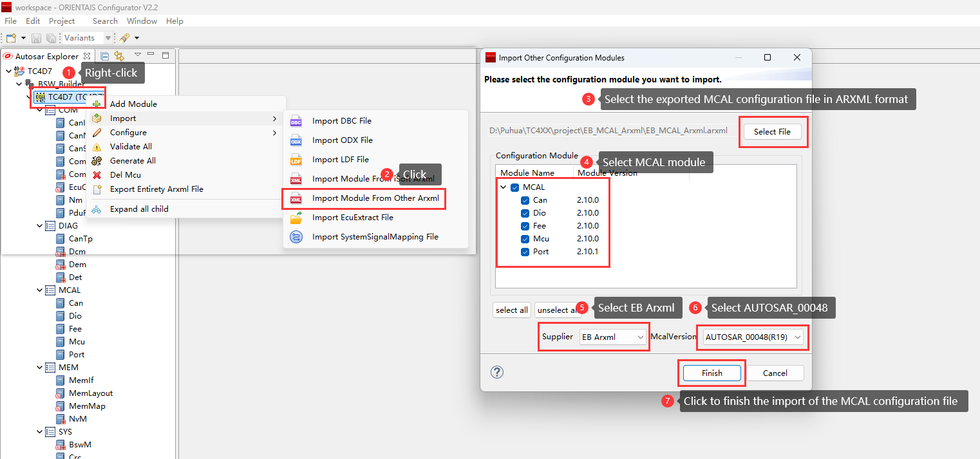980x459 pixels.
Task: Click the Import SystemSignalMapping File icon
Action: [x=296, y=237]
